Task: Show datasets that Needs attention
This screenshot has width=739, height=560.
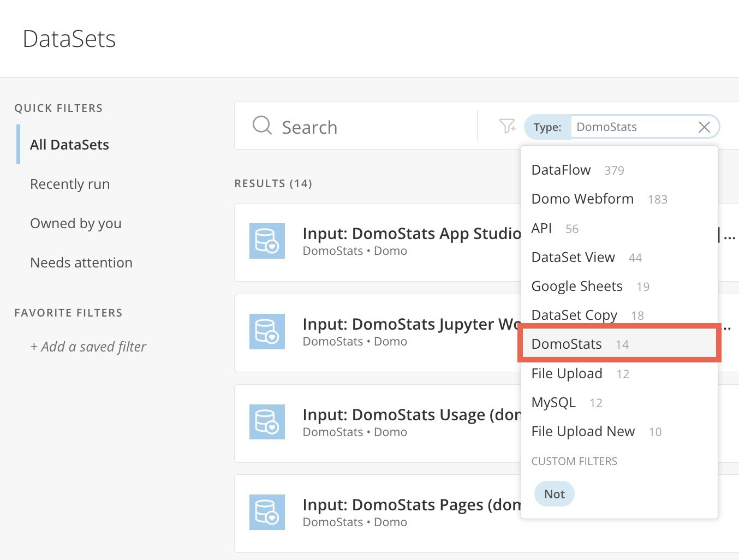Action: (x=81, y=263)
